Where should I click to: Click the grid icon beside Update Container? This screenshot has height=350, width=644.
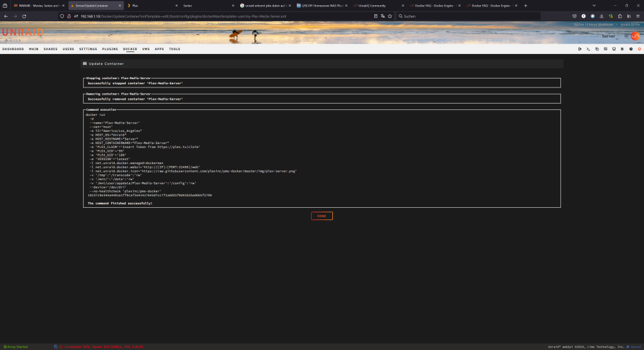pyautogui.click(x=84, y=64)
